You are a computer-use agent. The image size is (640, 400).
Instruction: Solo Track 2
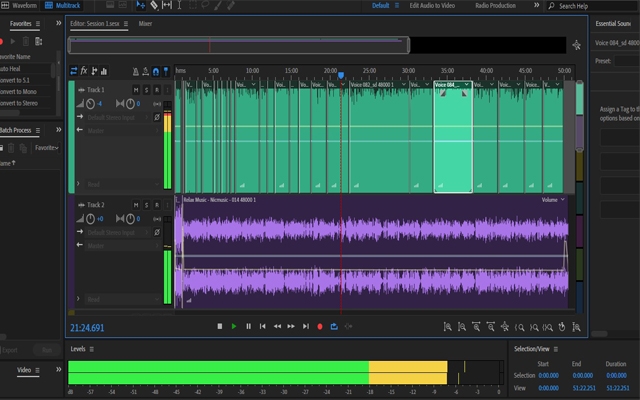tap(146, 205)
